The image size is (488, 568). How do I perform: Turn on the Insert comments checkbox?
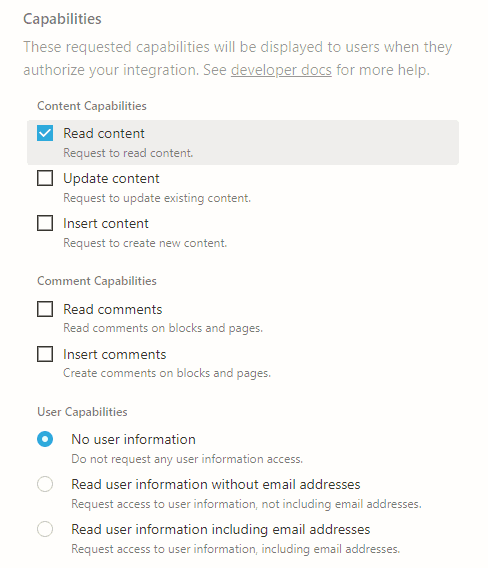point(45,354)
